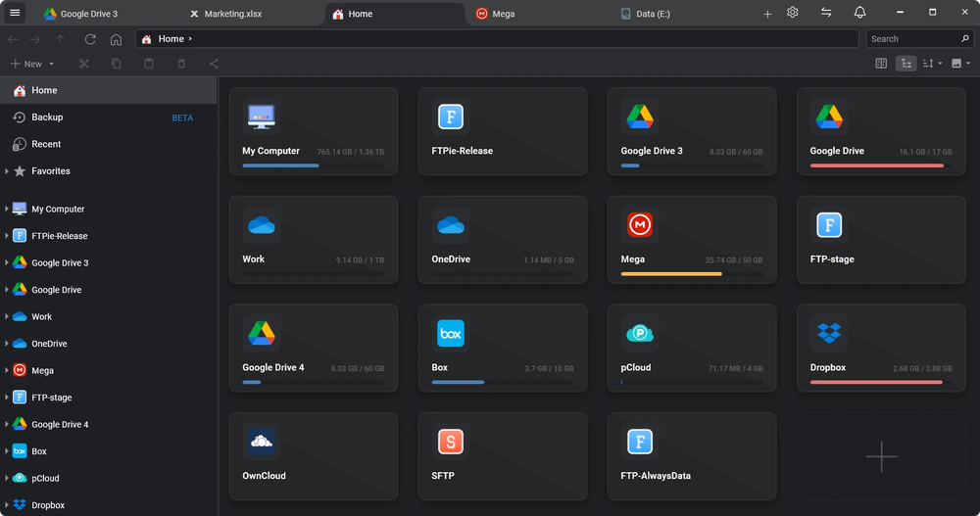Open the hamburger menu at top left
This screenshot has height=516, width=980.
click(15, 14)
